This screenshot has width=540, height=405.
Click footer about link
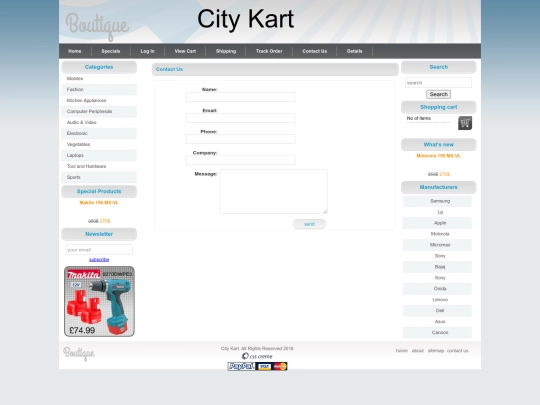click(x=418, y=351)
